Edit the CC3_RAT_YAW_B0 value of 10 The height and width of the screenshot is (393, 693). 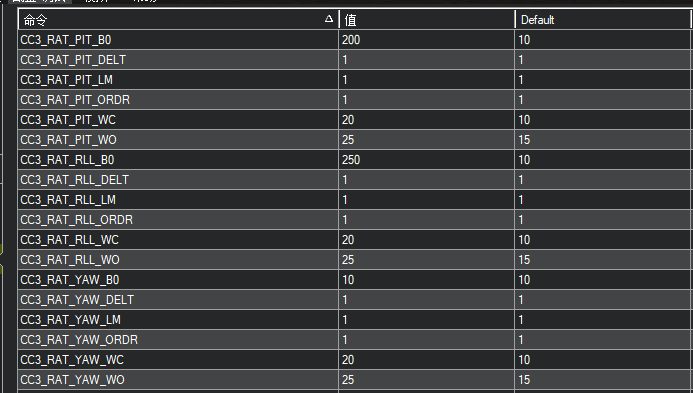pos(426,280)
